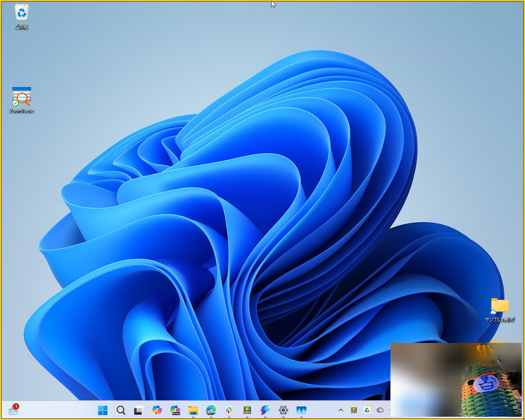Click the PowerToys icon in the system tray
The height and width of the screenshot is (420, 525).
[x=354, y=410]
